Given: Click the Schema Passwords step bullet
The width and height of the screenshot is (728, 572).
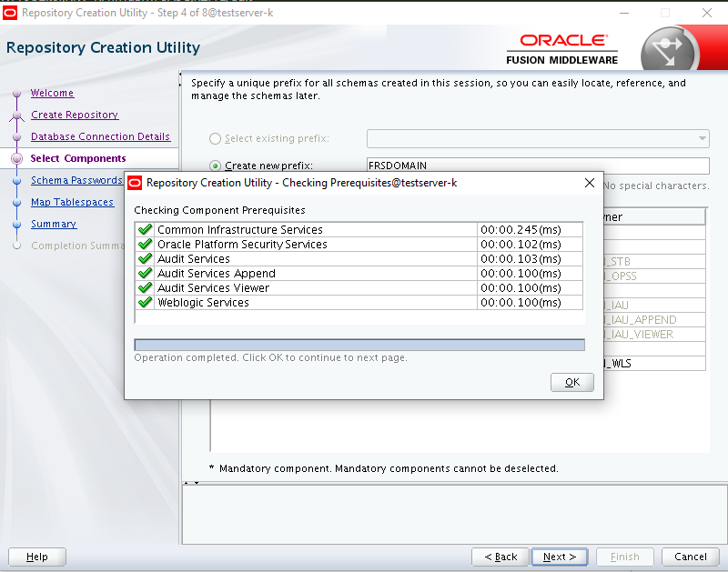Looking at the screenshot, I should 17,180.
